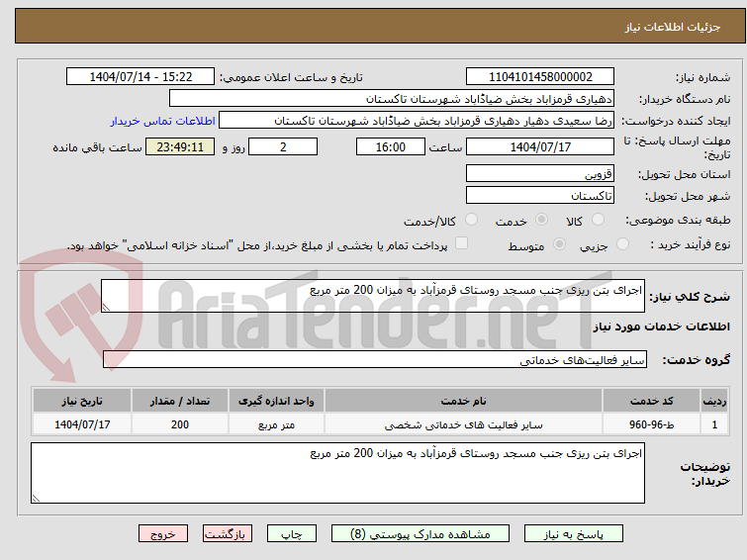Select the 'خدمت' radio button
The image size is (747, 560).
click(x=541, y=220)
